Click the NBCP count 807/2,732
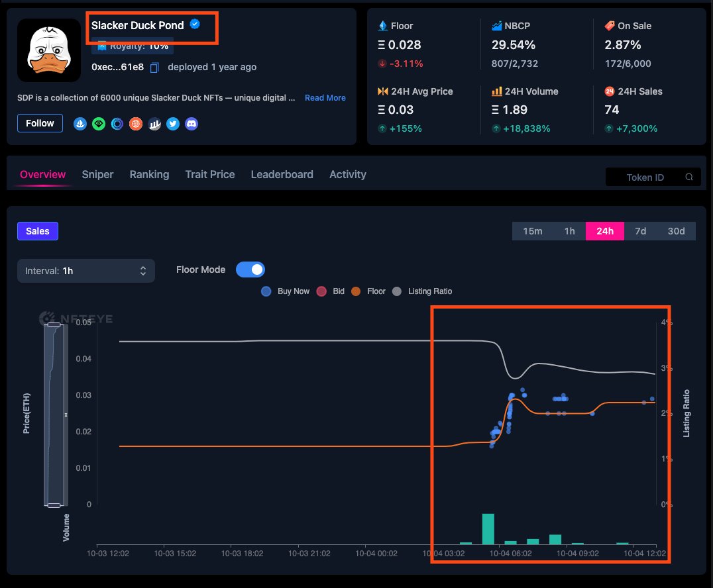The width and height of the screenshot is (713, 588). click(x=515, y=64)
